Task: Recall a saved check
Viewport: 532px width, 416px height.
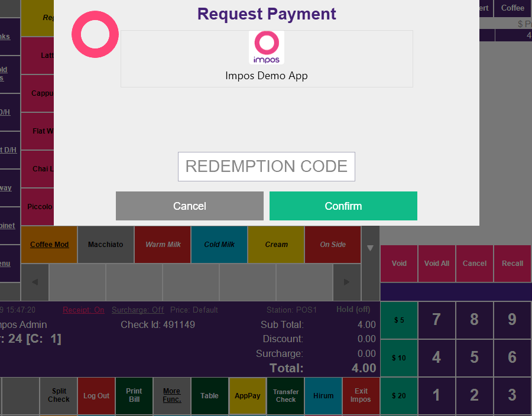Action: click(512, 264)
